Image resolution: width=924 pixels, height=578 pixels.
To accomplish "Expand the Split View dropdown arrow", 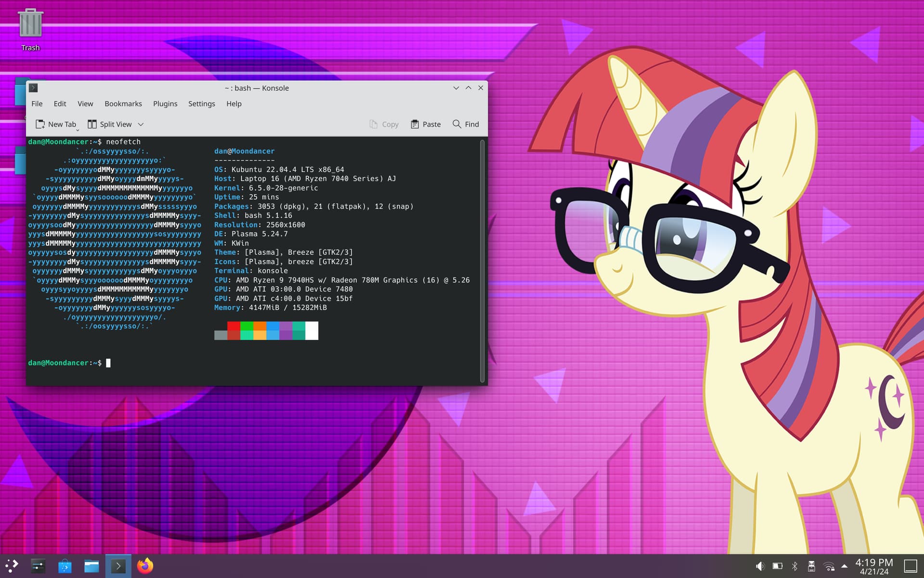I will (141, 124).
